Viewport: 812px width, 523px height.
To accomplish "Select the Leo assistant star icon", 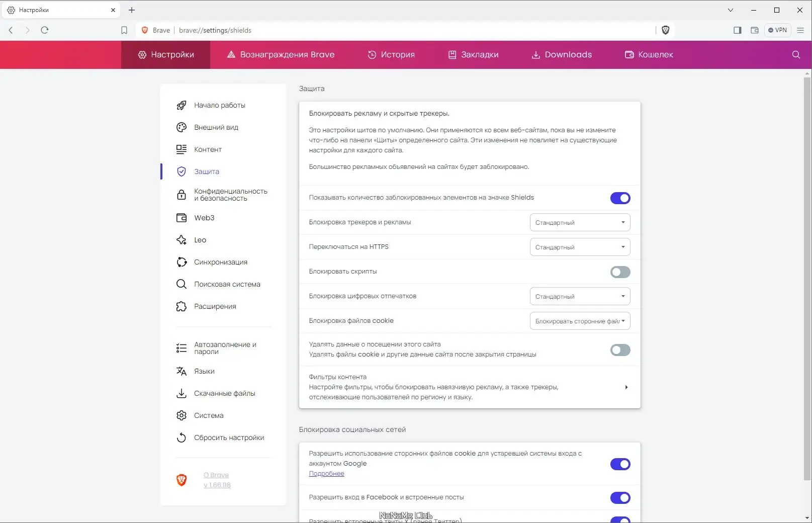I will [182, 240].
